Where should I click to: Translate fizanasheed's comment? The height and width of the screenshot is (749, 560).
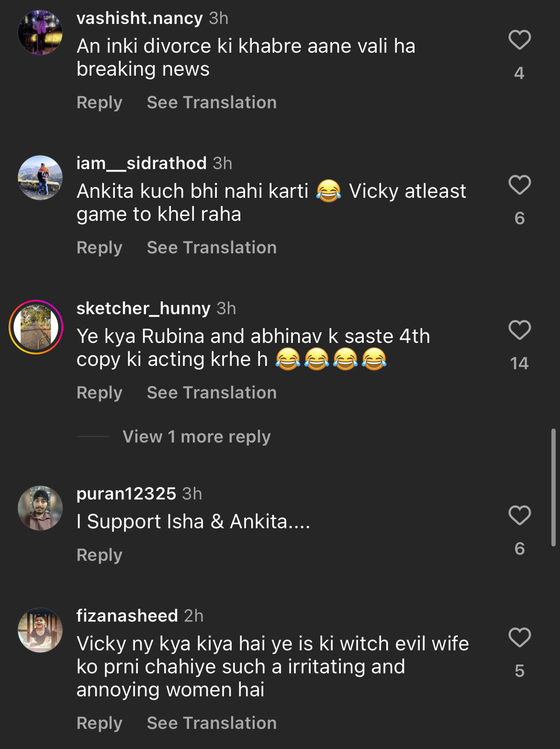pos(212,723)
